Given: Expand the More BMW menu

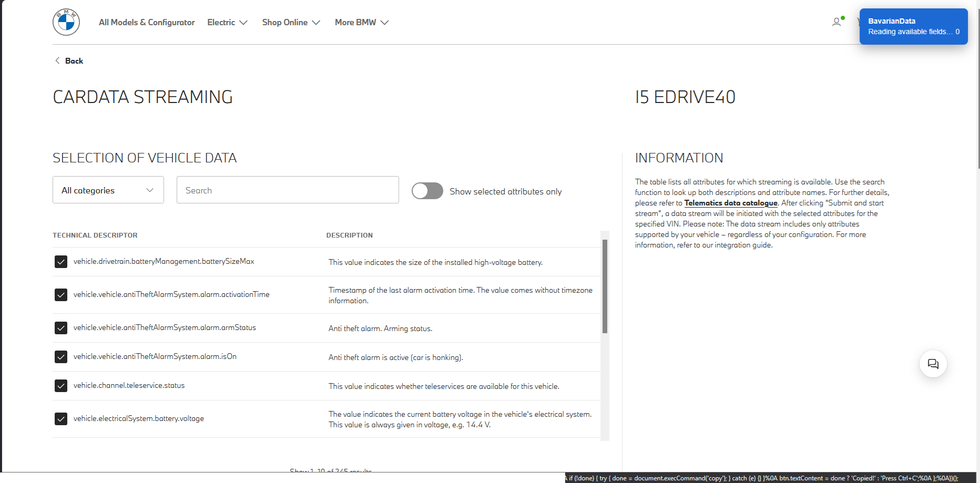Looking at the screenshot, I should click(362, 23).
